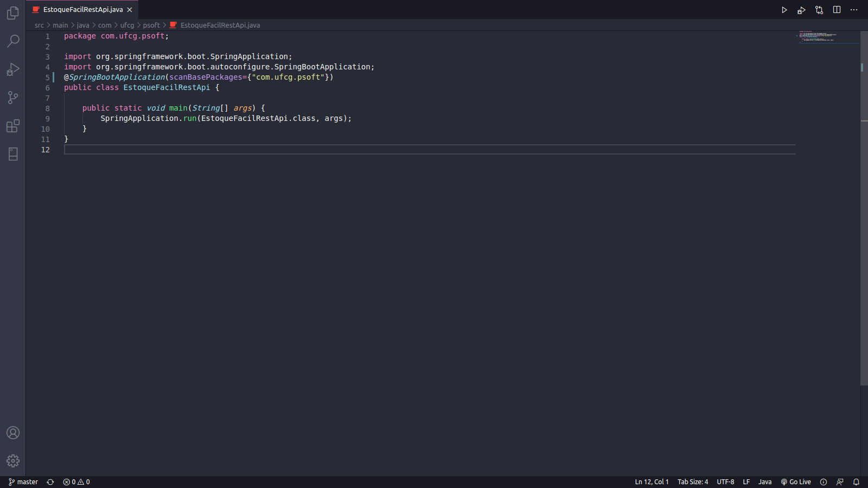
Task: Click Ln 12, Col 1 go to line
Action: click(x=652, y=482)
